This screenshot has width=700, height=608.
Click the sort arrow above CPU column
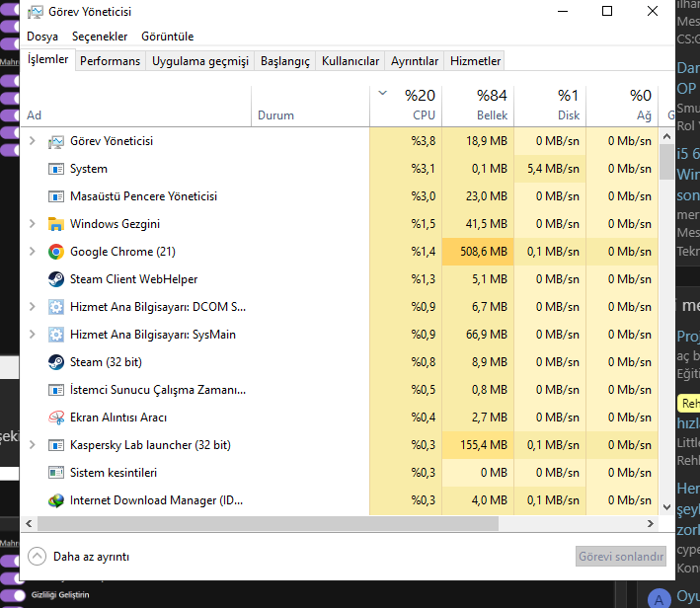(x=383, y=94)
